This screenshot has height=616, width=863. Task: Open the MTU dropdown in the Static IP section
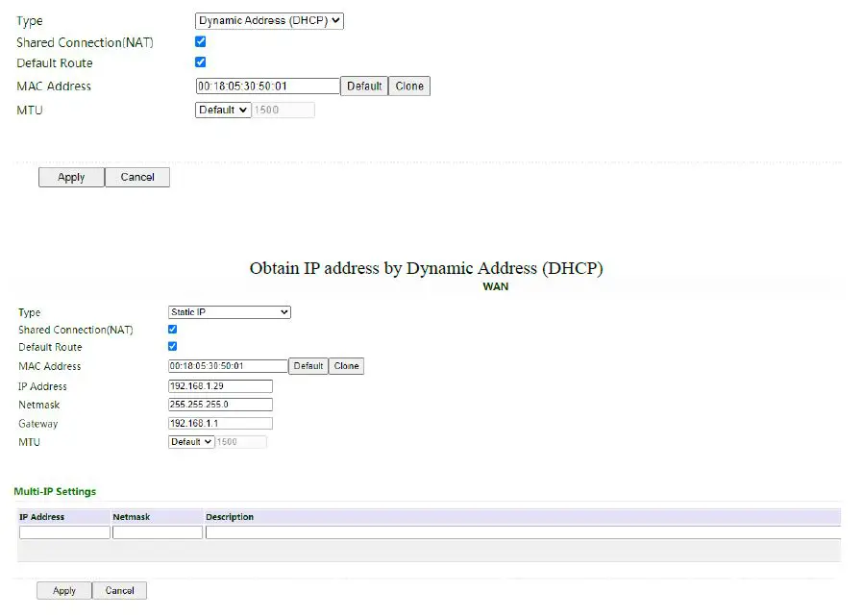tap(190, 441)
